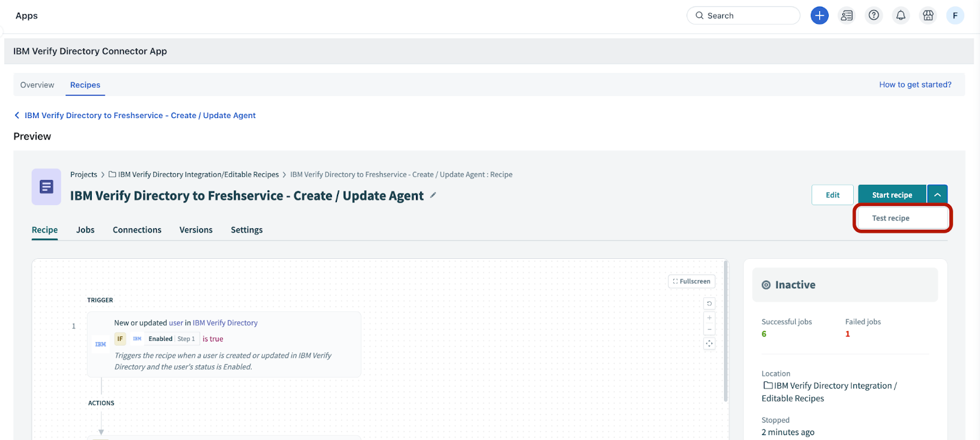Image resolution: width=980 pixels, height=440 pixels.
Task: Zoom out on the recipe canvas
Action: point(709,329)
